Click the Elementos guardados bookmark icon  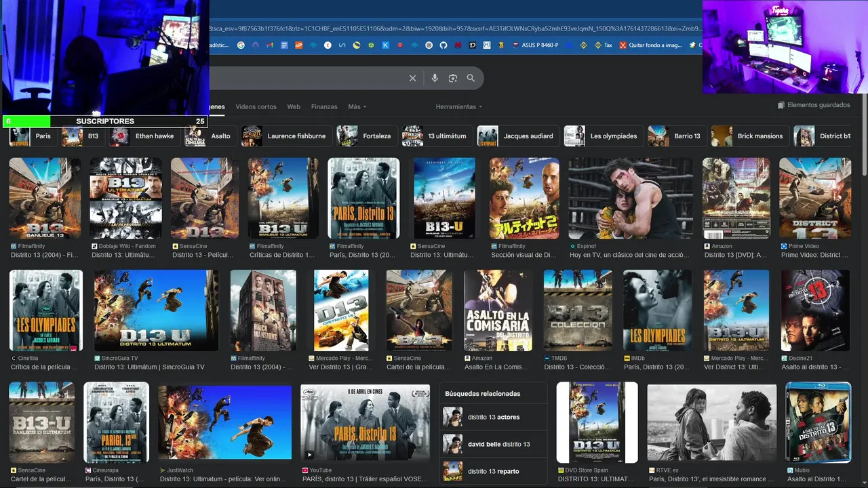click(x=781, y=105)
